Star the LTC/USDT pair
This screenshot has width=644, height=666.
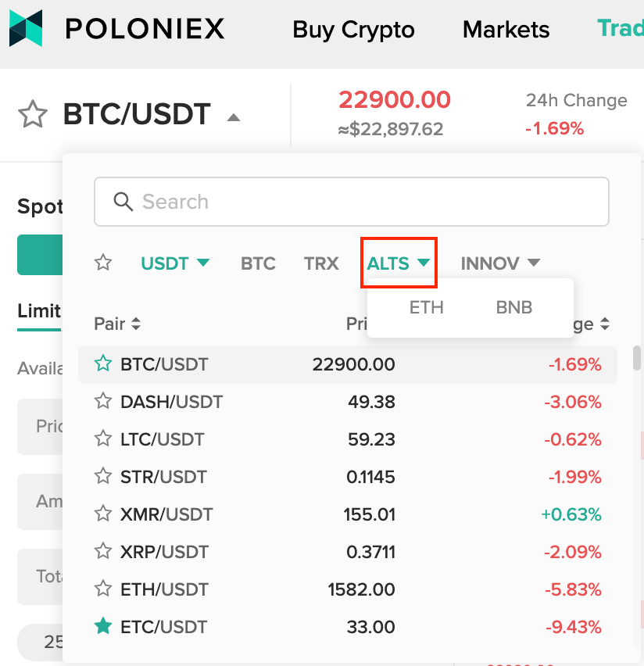103,439
